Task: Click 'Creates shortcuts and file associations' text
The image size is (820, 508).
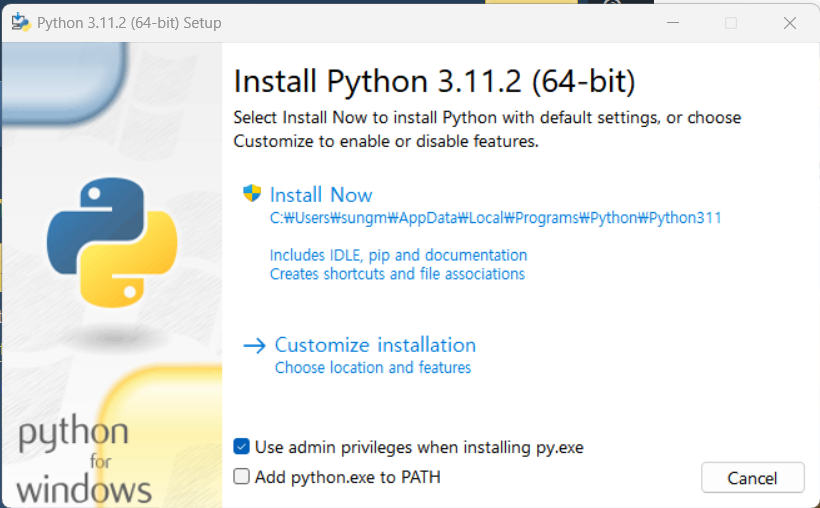Action: (x=397, y=274)
